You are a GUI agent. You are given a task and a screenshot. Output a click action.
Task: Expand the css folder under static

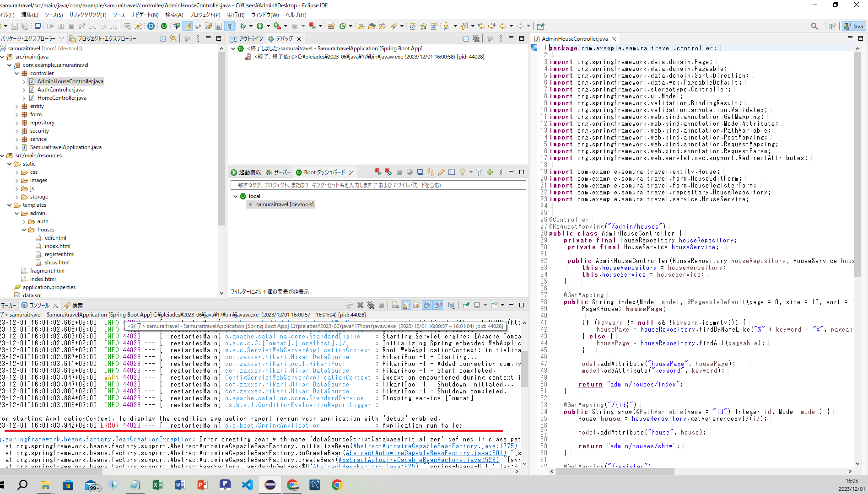tap(16, 172)
